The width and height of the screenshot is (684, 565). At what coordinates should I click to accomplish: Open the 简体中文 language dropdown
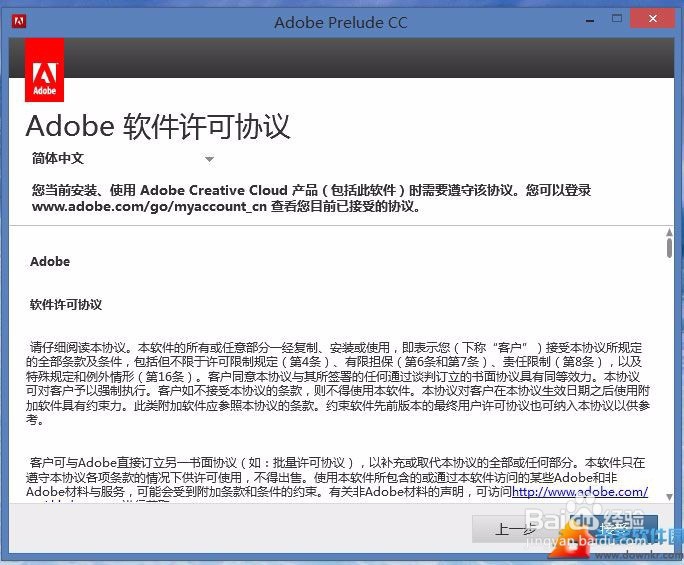(123, 158)
